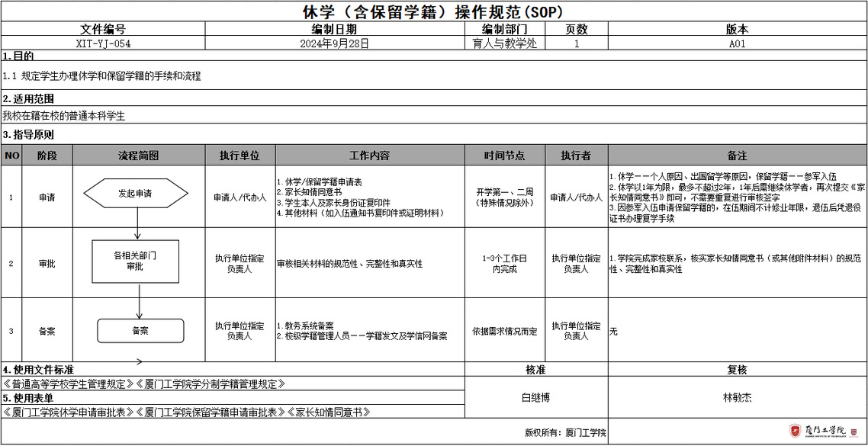Click the 工作内容 column header
The height and width of the screenshot is (446, 868).
click(370, 156)
